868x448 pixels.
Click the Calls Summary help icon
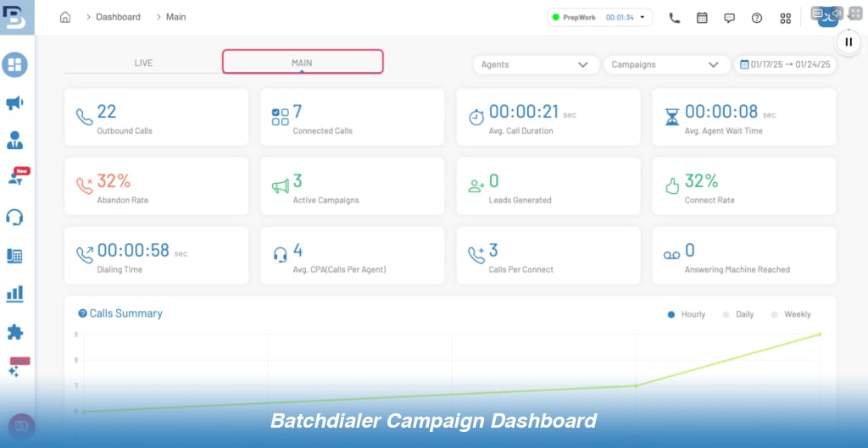point(82,313)
